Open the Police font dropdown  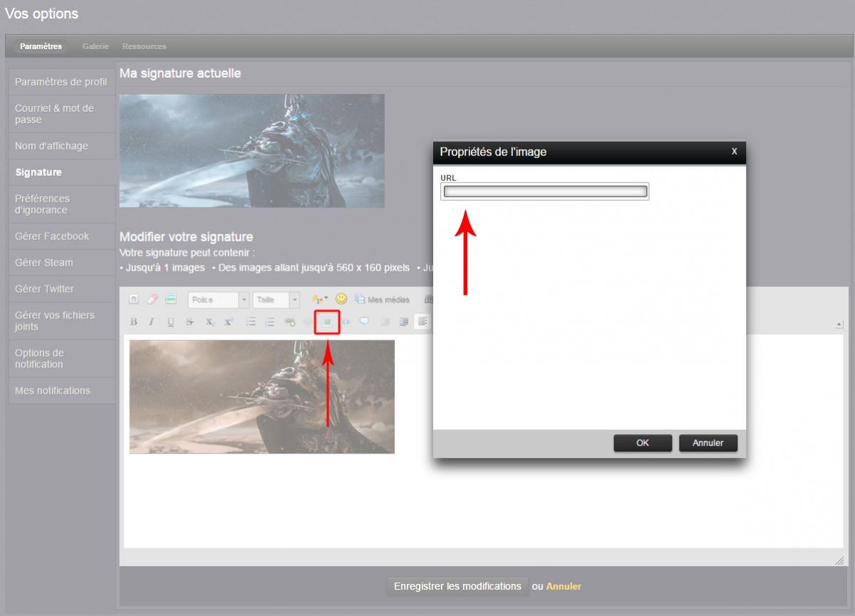219,300
